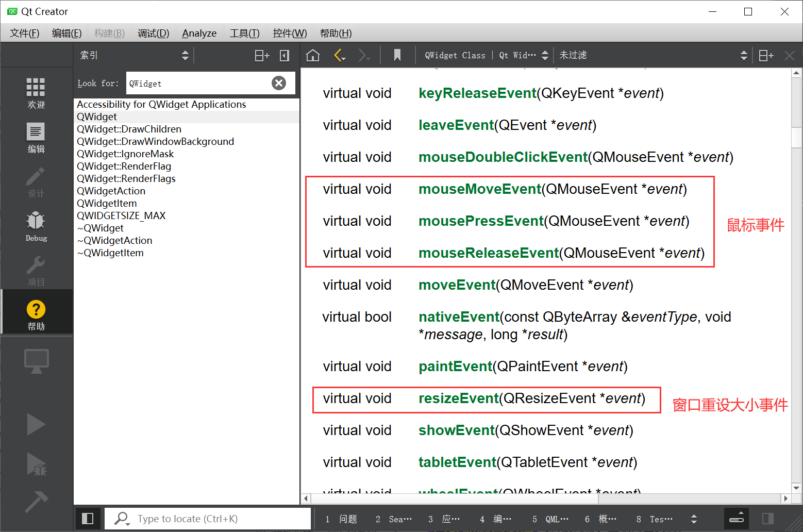This screenshot has width=803, height=532.
Task: Split the index sidebar pane
Action: pos(262,55)
